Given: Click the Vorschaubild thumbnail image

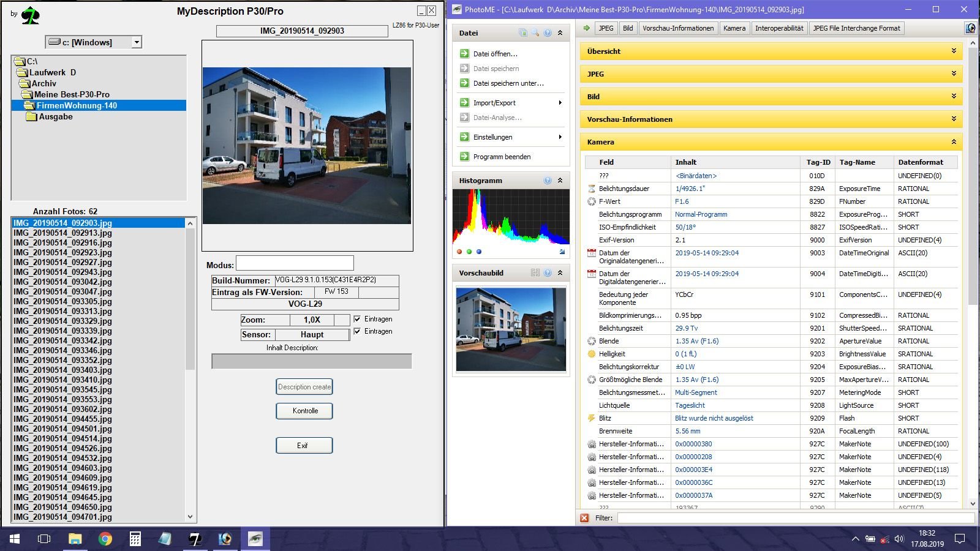Looking at the screenshot, I should 511,329.
